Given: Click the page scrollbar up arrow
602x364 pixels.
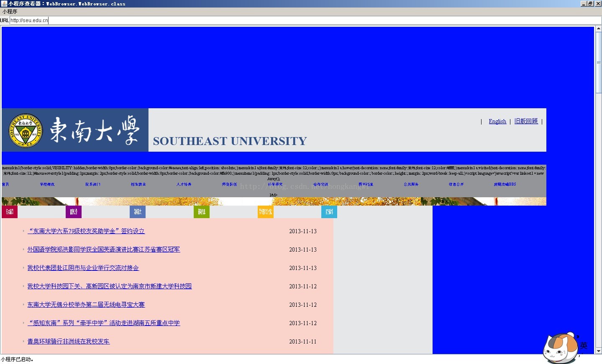Looking at the screenshot, I should 599,29.
